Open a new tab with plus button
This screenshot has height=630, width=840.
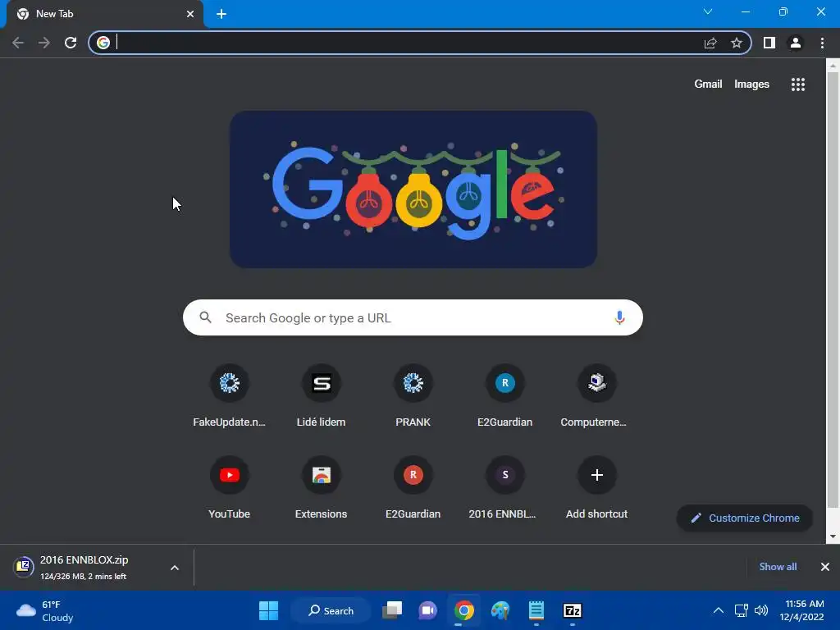pyautogui.click(x=221, y=14)
